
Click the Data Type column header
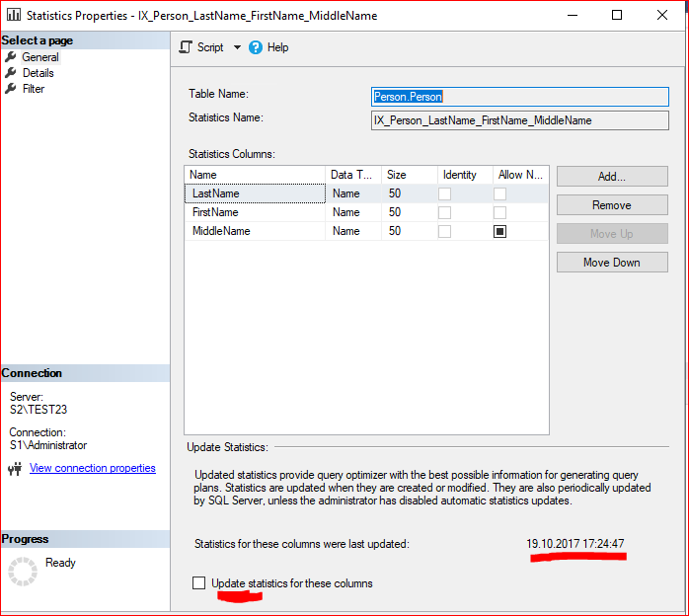pos(353,175)
